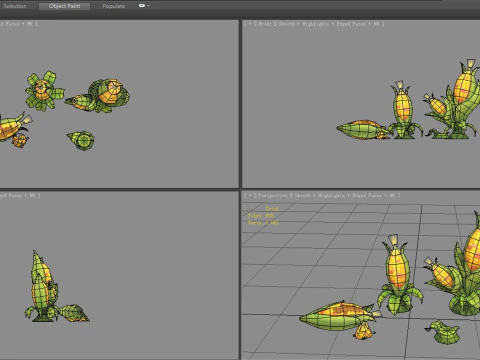Open the Perspective viewport [+] menu
The width and height of the screenshot is (480, 360).
tap(250, 196)
